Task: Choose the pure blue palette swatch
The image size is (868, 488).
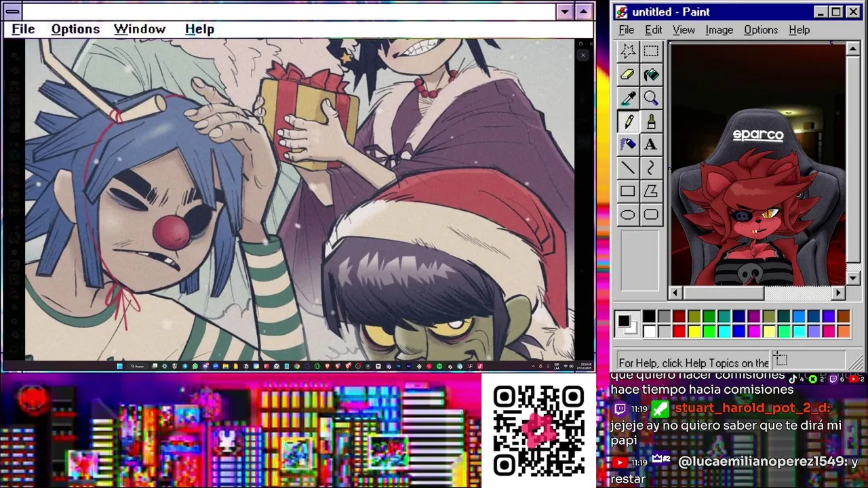Action: [x=739, y=331]
